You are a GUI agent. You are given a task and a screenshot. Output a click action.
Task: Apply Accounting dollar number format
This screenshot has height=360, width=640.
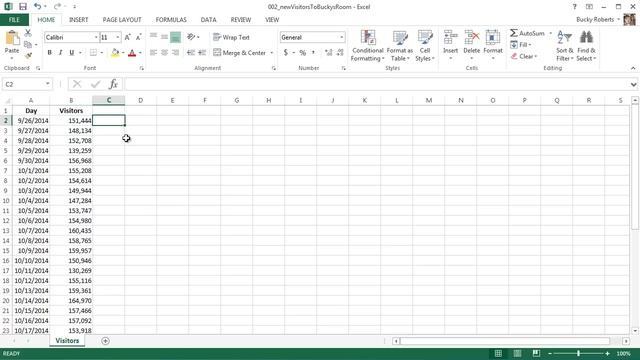pos(286,53)
